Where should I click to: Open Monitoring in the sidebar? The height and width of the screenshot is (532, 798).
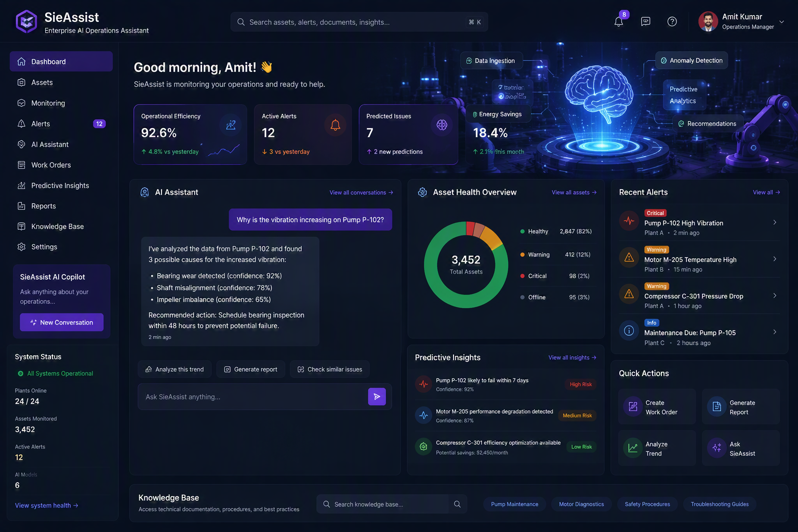click(61, 103)
